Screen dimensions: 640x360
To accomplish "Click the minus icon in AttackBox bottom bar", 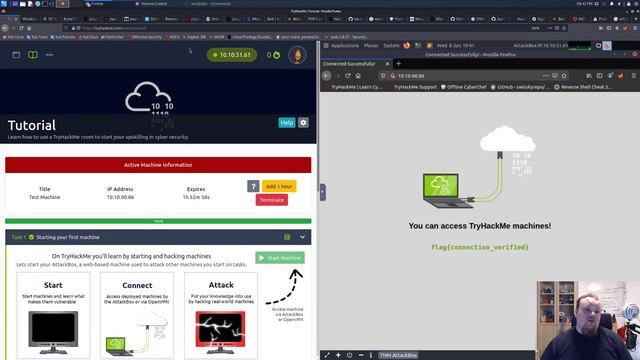I will (x=361, y=355).
